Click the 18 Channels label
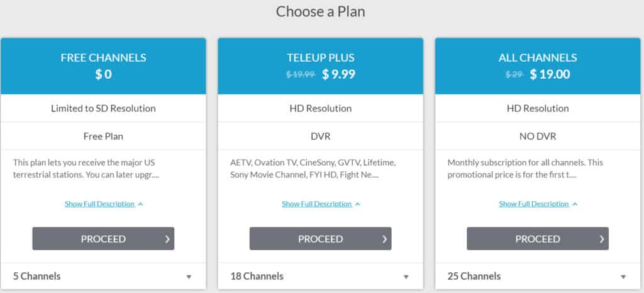The image size is (644, 293). coord(258,276)
